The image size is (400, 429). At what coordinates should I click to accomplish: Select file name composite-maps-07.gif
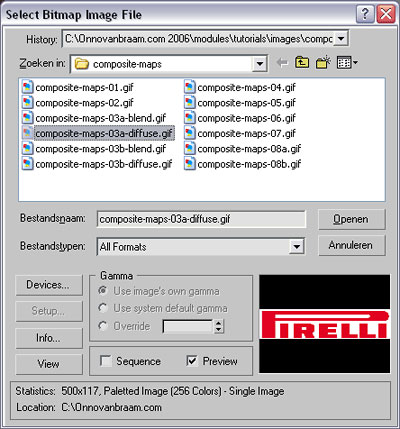click(246, 134)
